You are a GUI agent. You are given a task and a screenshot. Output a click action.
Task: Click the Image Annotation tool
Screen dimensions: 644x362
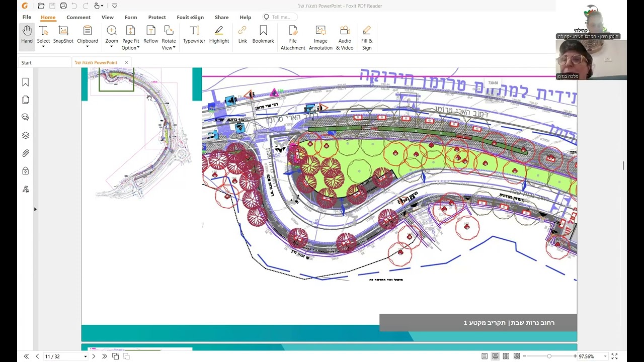click(320, 38)
